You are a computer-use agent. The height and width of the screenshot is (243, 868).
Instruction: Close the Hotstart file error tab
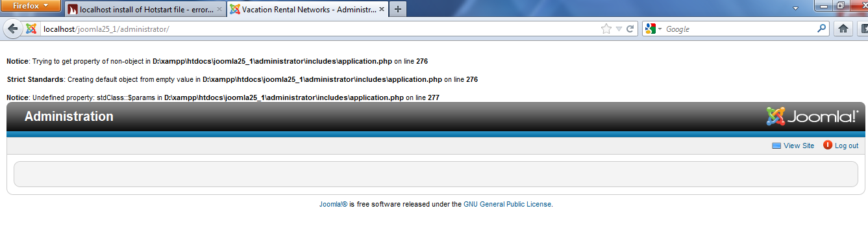click(x=219, y=9)
